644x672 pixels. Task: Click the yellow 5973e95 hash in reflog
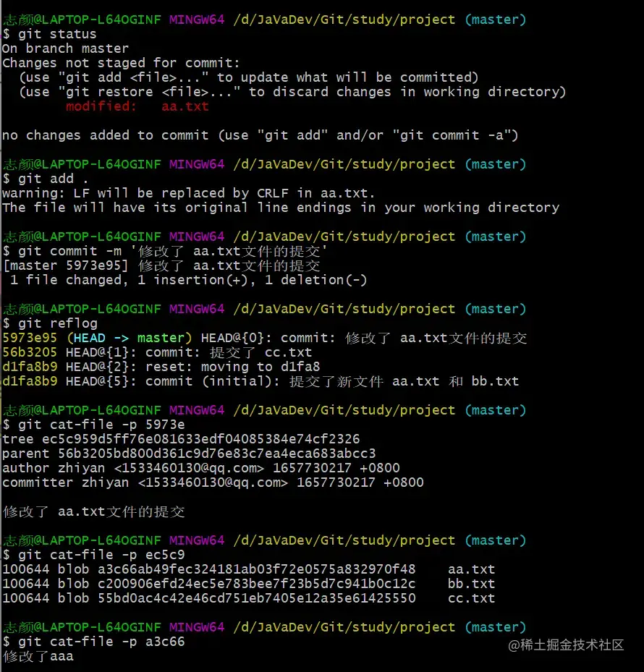click(x=30, y=338)
